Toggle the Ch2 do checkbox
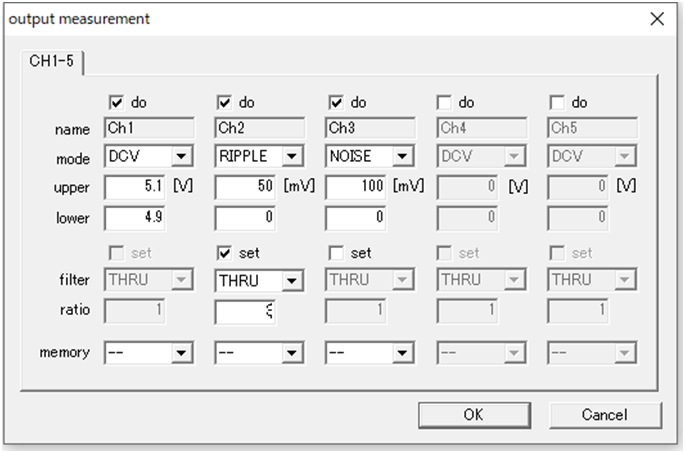 [225, 102]
